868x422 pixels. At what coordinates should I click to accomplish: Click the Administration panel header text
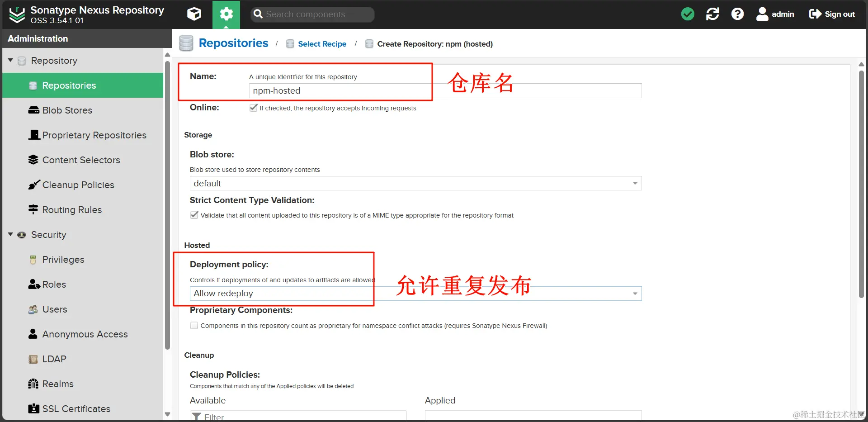point(38,39)
